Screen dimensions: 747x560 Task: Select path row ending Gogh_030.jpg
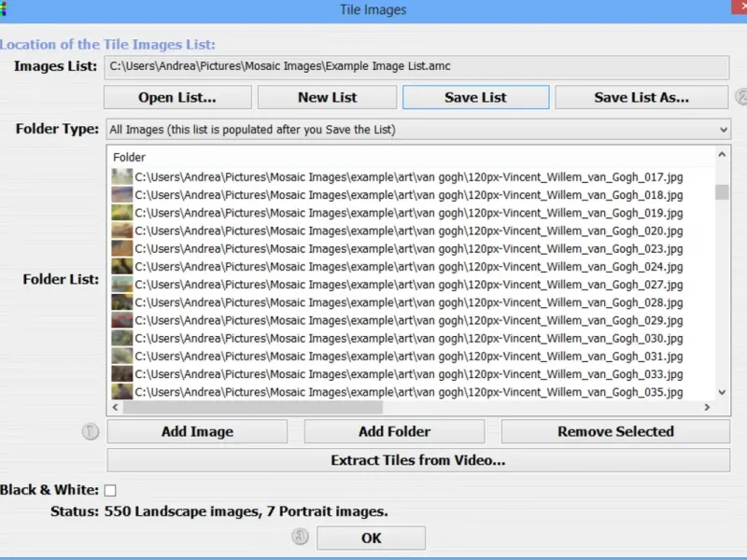tap(409, 339)
